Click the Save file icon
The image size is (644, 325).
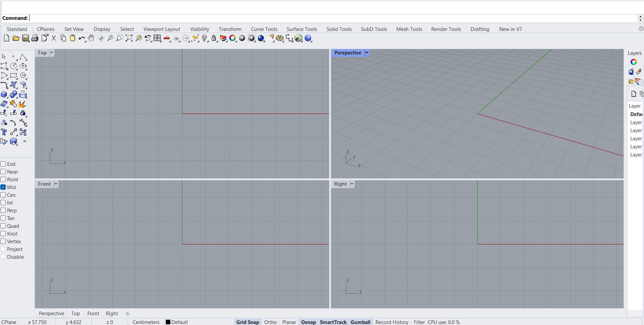26,38
